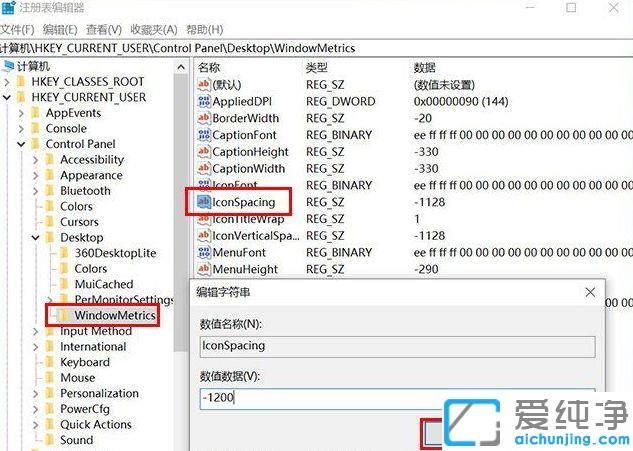Select the MenuHeight value icon
The height and width of the screenshot is (451, 633).
203,269
